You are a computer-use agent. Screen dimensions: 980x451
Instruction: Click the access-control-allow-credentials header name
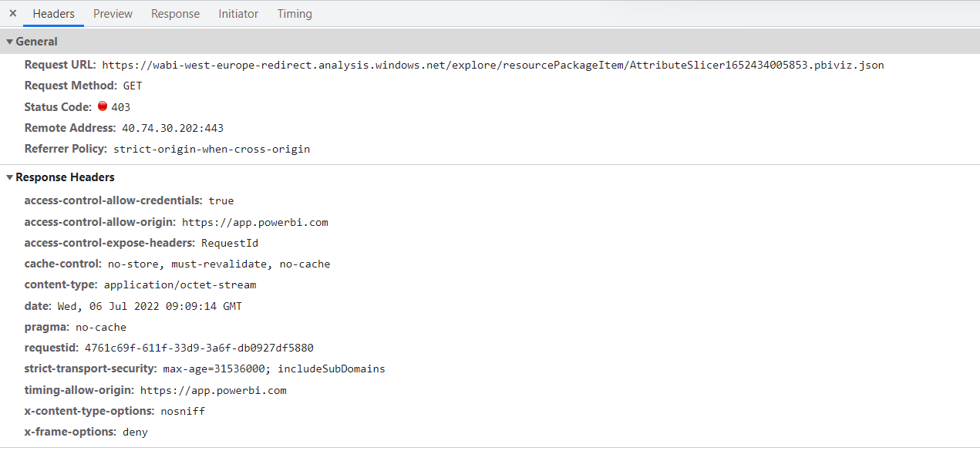point(113,200)
